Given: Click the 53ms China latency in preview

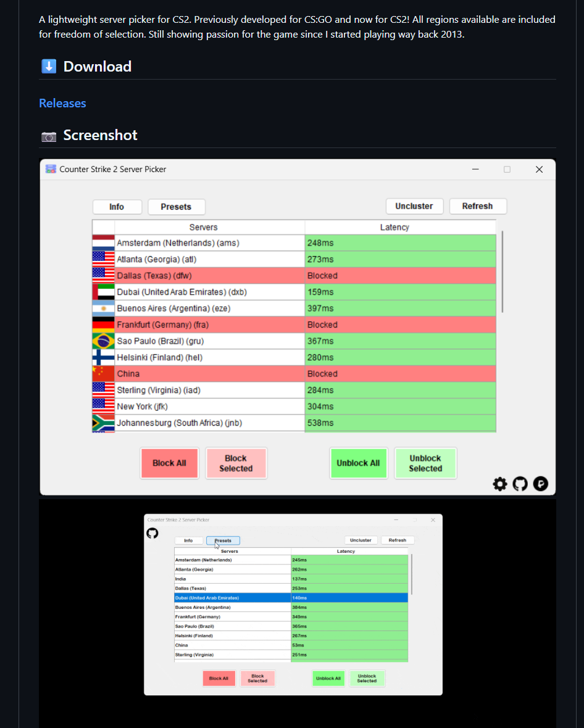Looking at the screenshot, I should pyautogui.click(x=349, y=645).
